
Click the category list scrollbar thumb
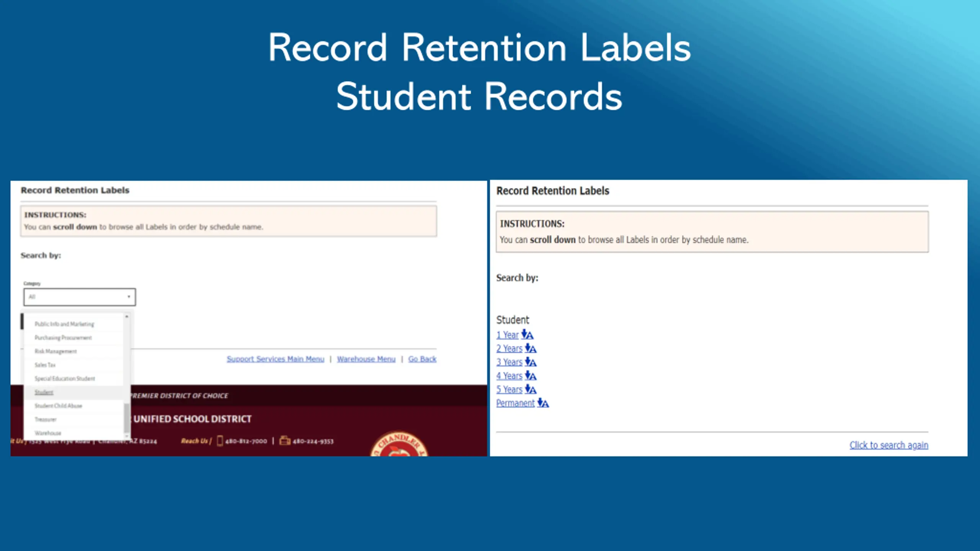pos(127,417)
